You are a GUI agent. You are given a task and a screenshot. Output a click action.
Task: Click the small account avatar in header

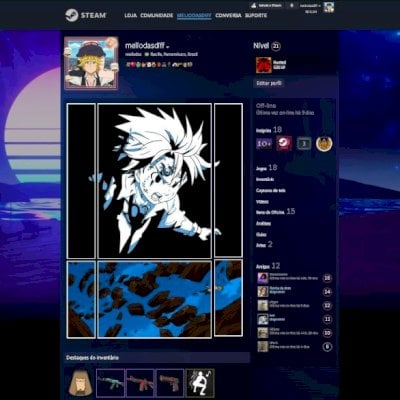point(329,7)
